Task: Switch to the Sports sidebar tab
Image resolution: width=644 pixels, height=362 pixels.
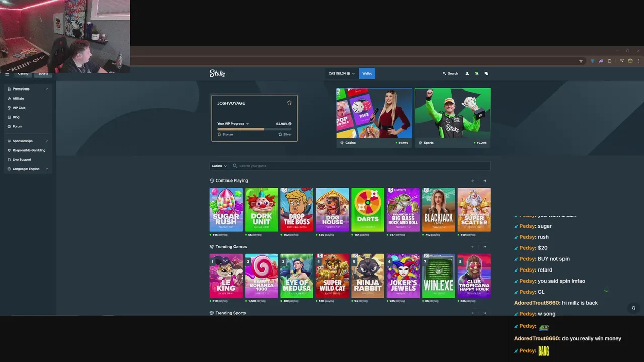Action: coord(43,74)
